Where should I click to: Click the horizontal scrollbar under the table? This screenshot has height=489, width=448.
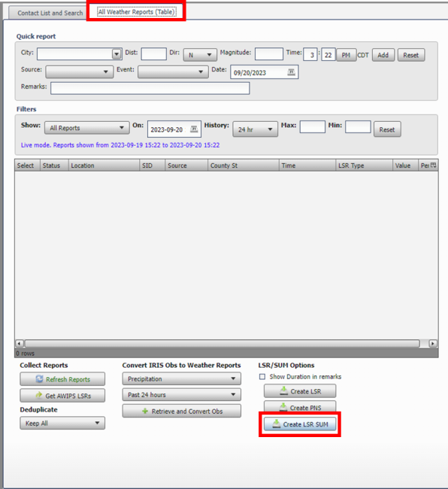(x=222, y=343)
